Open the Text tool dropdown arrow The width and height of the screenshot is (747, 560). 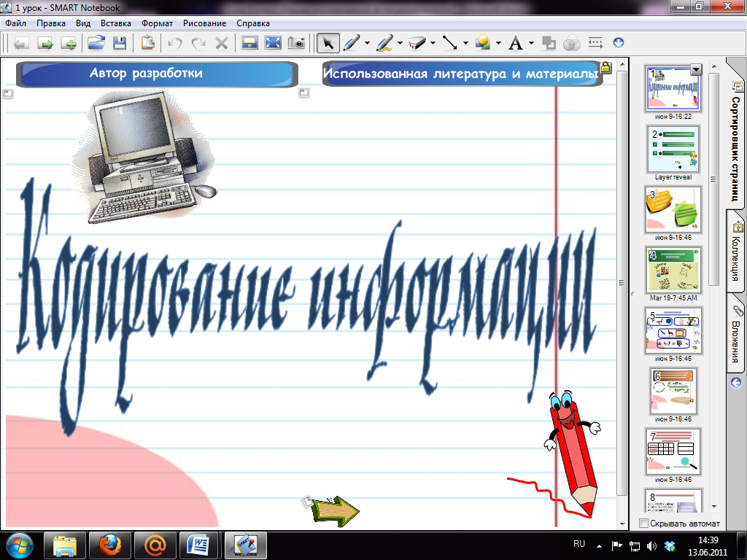531,43
